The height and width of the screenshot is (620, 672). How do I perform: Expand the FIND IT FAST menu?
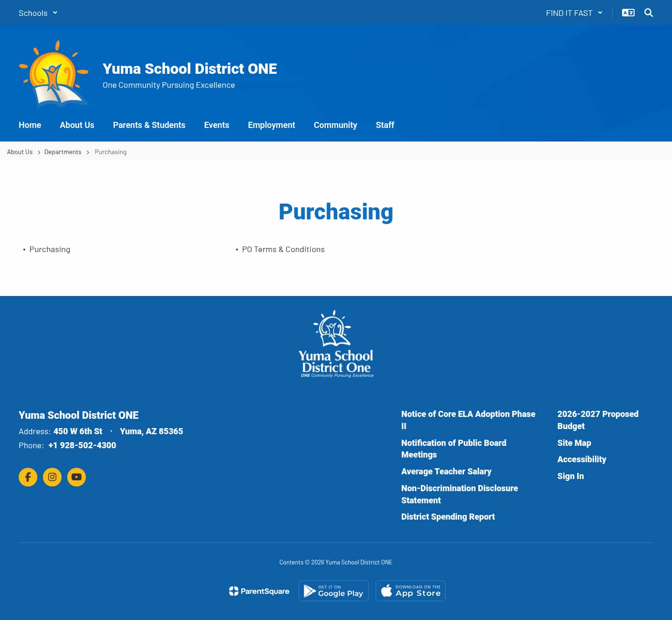574,13
